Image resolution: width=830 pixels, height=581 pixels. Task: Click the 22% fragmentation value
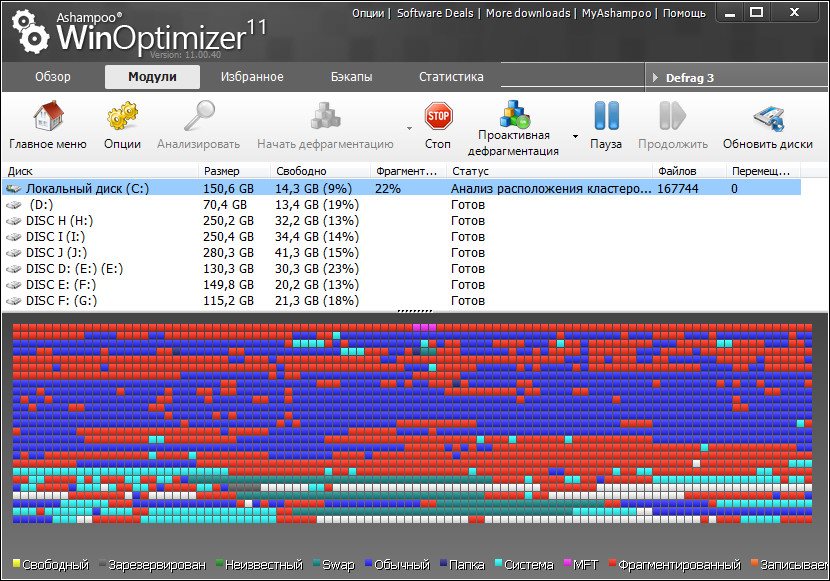tap(388, 189)
